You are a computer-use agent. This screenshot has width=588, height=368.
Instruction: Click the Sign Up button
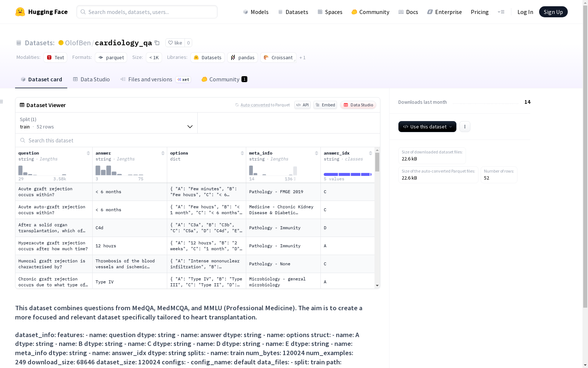point(553,12)
